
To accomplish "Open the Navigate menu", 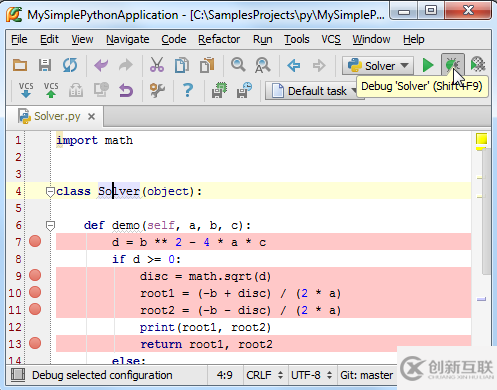I will coord(127,39).
